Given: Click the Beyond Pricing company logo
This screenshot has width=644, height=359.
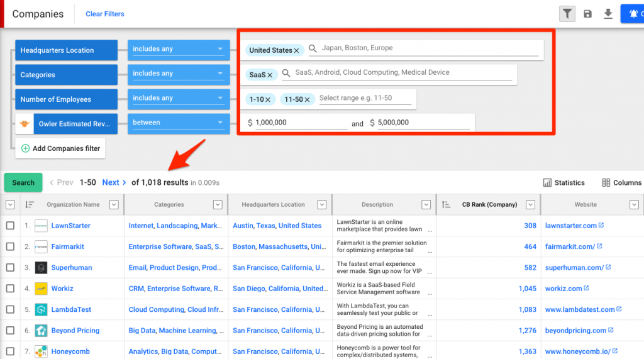Looking at the screenshot, I should [41, 331].
